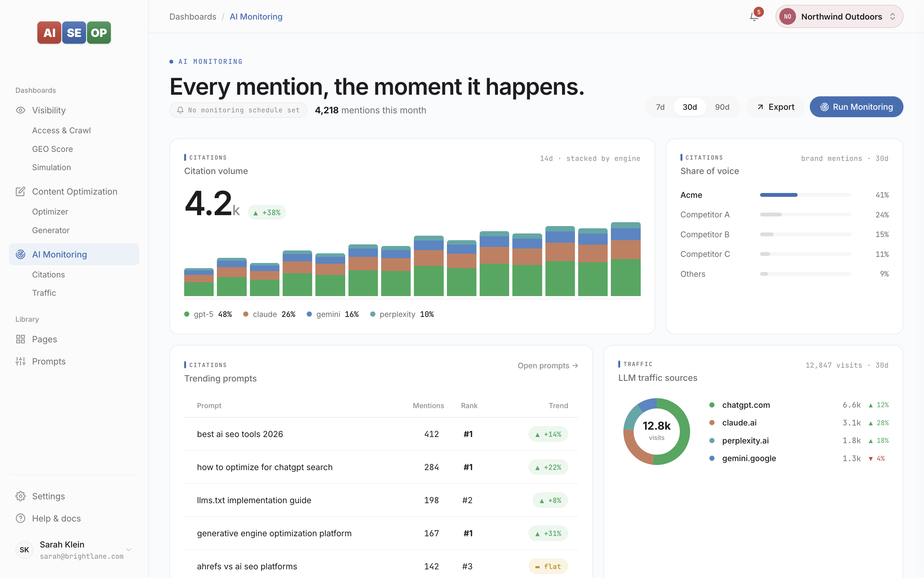This screenshot has width=924, height=578.
Task: Select the 30d time range
Action: click(689, 107)
